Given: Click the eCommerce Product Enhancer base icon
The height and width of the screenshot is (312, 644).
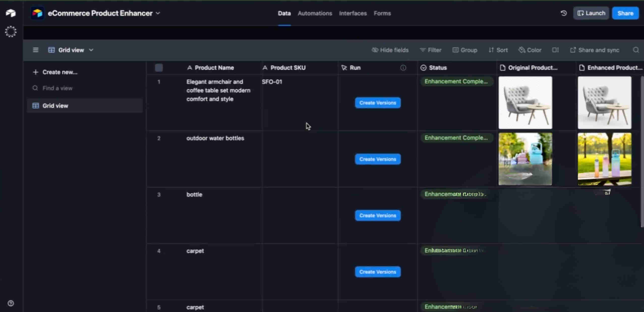Looking at the screenshot, I should 37,13.
